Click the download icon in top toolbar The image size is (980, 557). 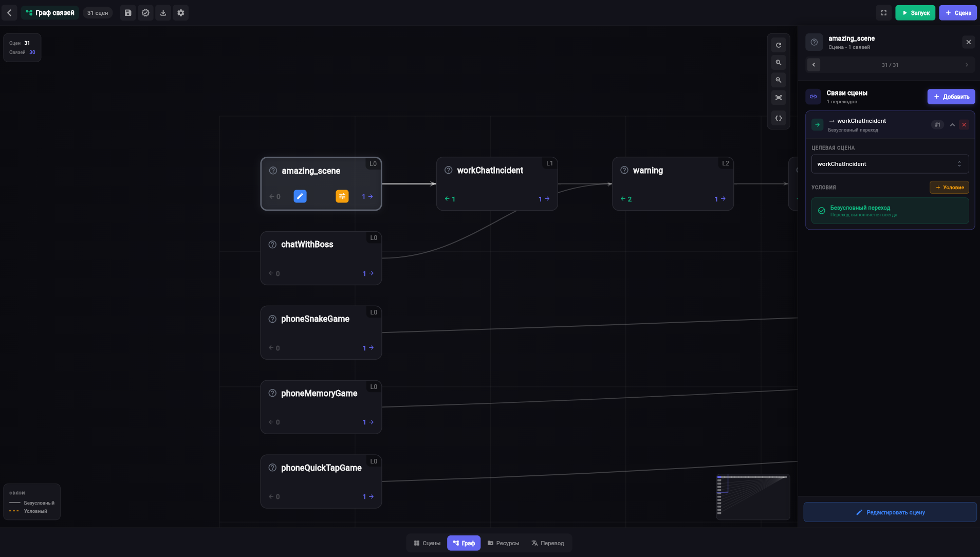point(163,13)
